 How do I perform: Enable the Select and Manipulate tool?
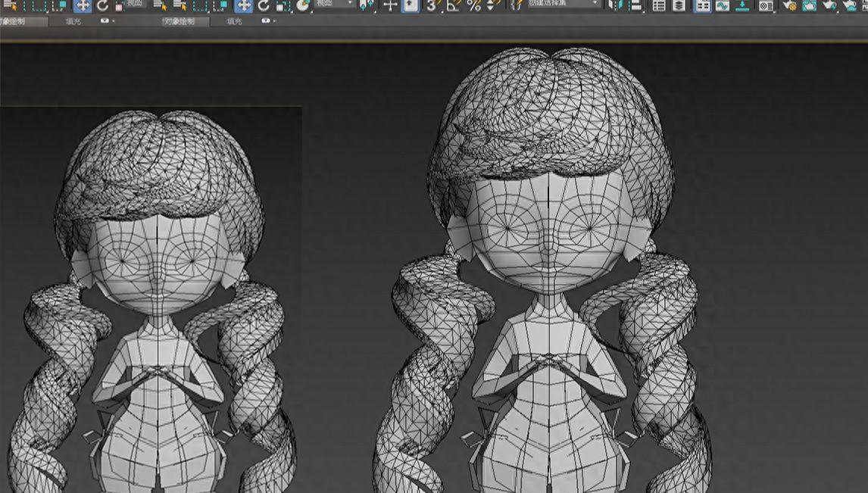[390, 5]
